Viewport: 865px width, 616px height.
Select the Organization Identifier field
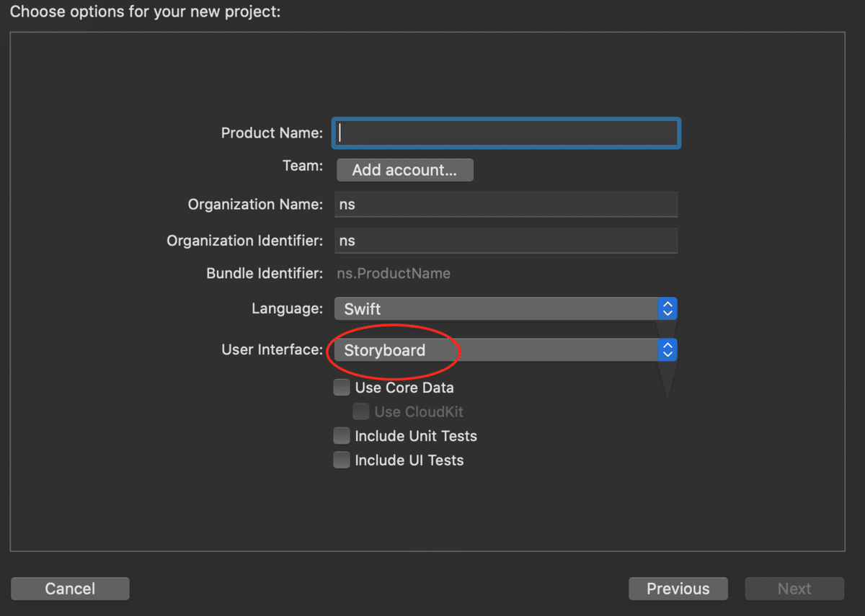pos(506,241)
